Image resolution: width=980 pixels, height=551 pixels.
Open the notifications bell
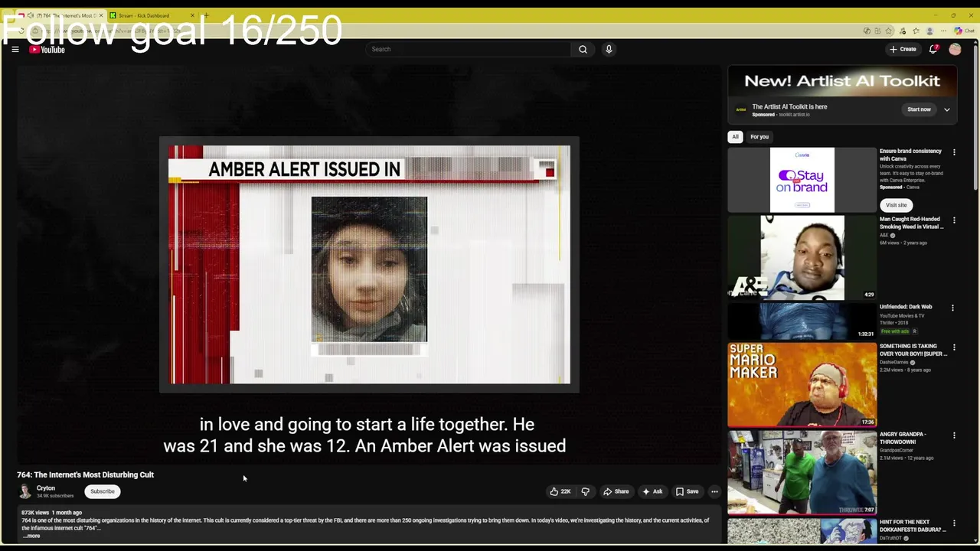coord(933,49)
